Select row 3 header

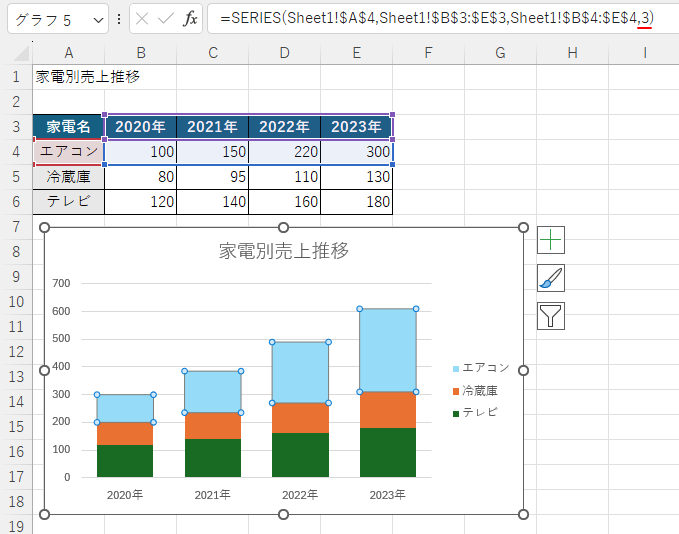(x=16, y=127)
